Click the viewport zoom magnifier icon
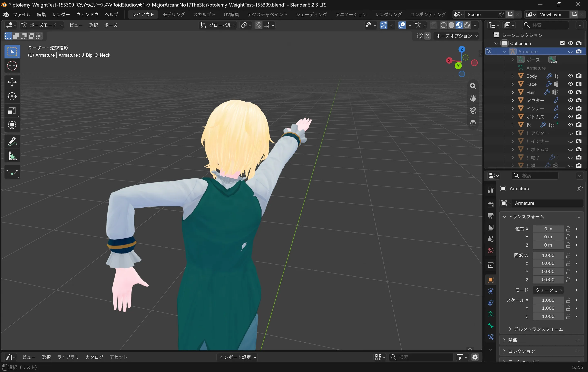 (473, 86)
